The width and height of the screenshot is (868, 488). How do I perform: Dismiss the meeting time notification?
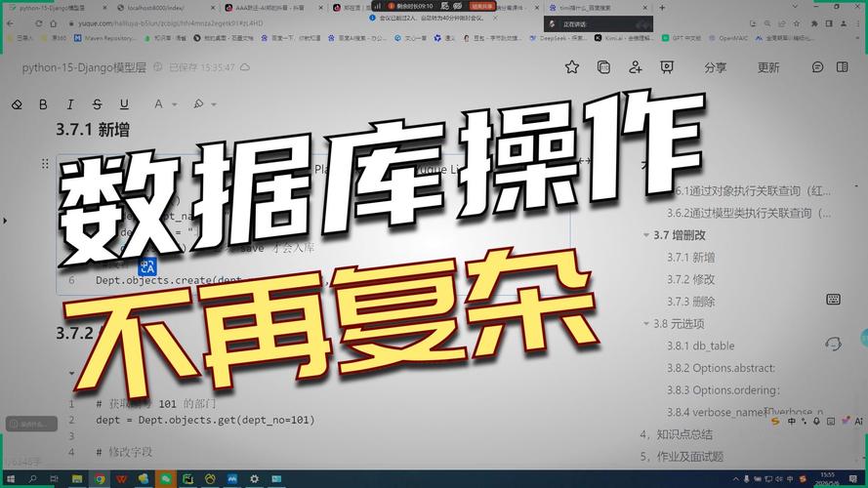point(495,18)
